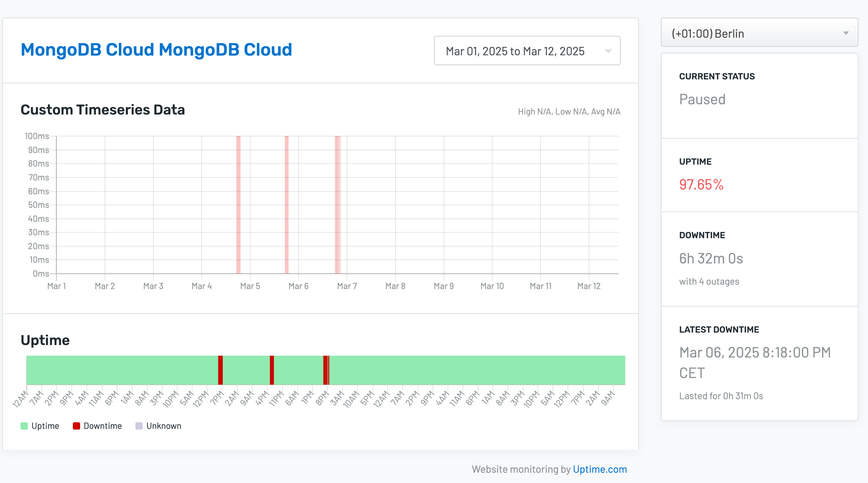Viewport: 868px width, 483px height.
Task: Click the 97.65% uptime value
Action: 701,184
